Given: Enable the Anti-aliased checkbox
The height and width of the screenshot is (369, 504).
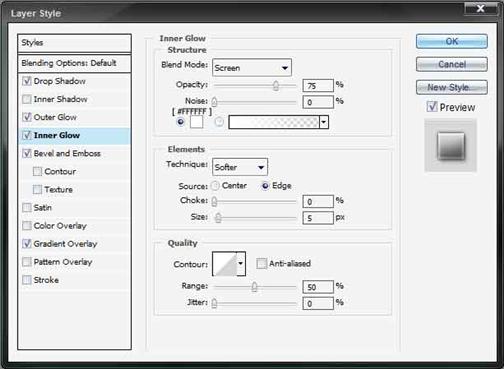Looking at the screenshot, I should click(261, 263).
